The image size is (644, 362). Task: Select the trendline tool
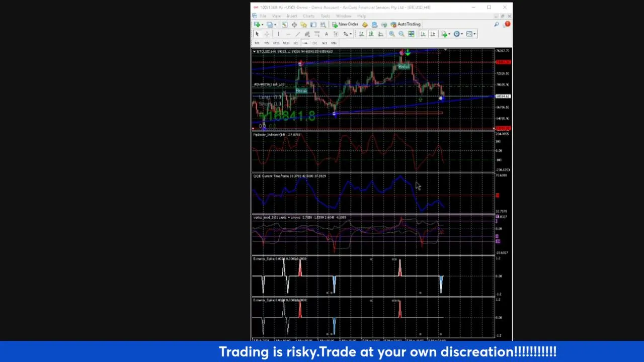point(297,34)
